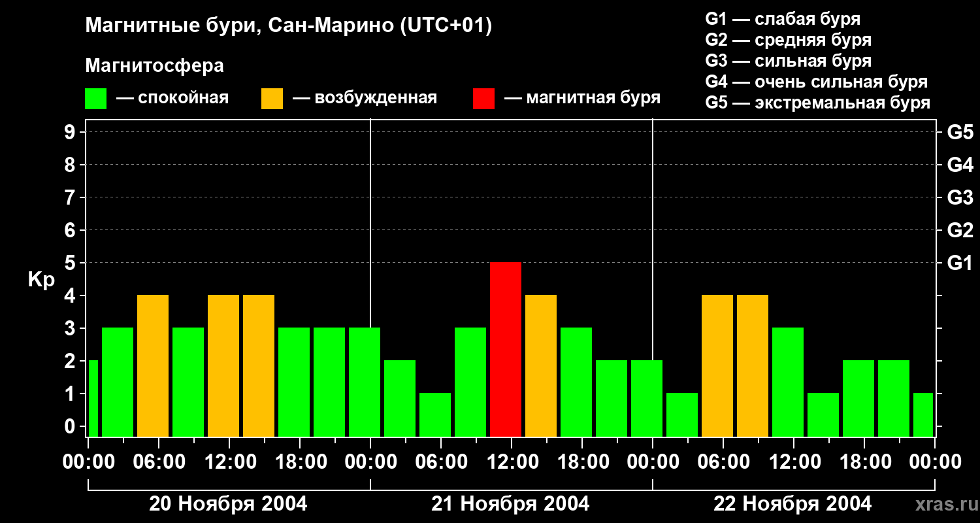The width and height of the screenshot is (980, 523).
Task: Select the first orange bar on 22 Ноября
Action: click(717, 365)
